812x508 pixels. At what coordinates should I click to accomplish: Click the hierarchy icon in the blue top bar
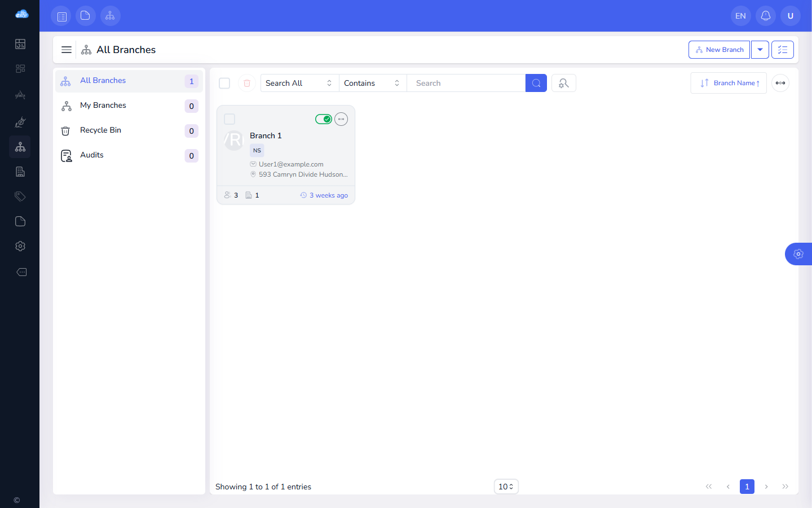pos(111,16)
